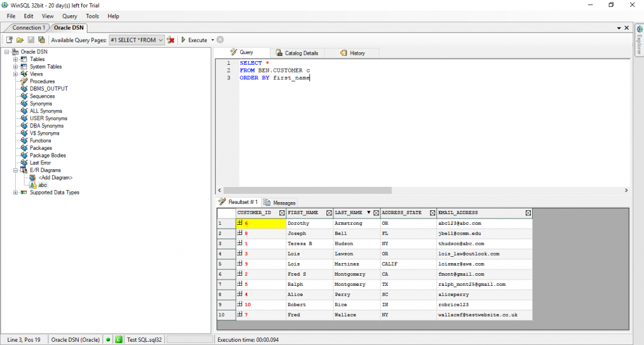Click the green Execute play icon

183,40
